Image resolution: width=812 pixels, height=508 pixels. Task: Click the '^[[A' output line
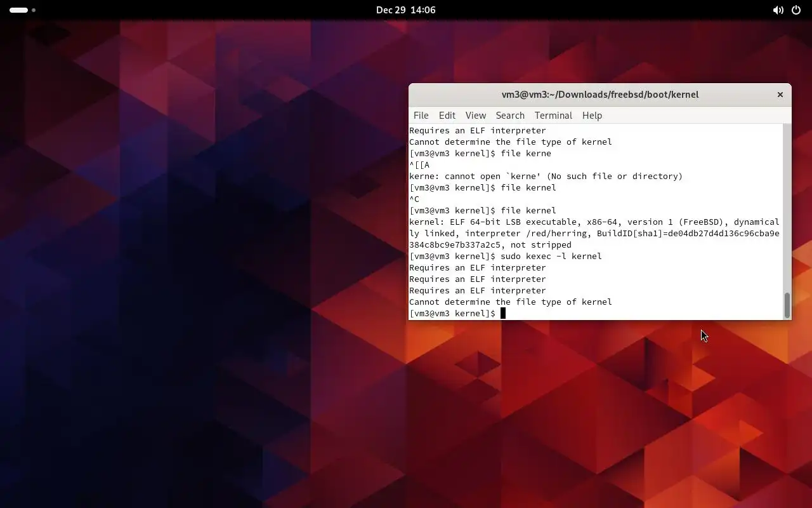click(419, 164)
